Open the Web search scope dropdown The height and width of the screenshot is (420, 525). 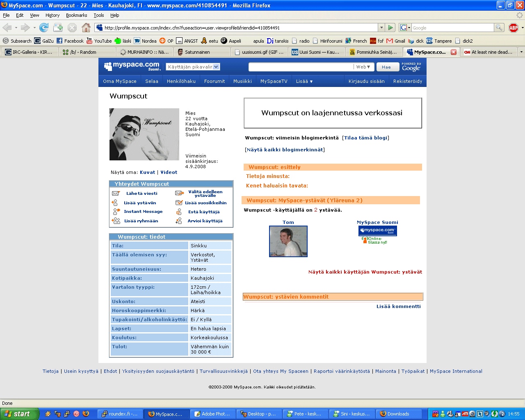click(x=363, y=67)
